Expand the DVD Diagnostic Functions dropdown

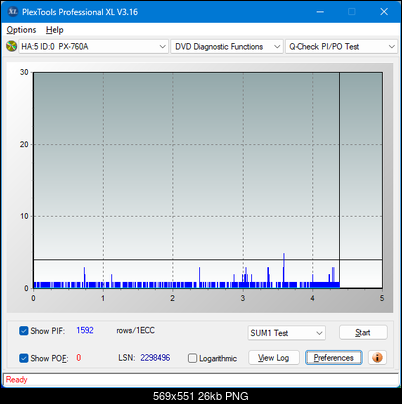click(227, 47)
